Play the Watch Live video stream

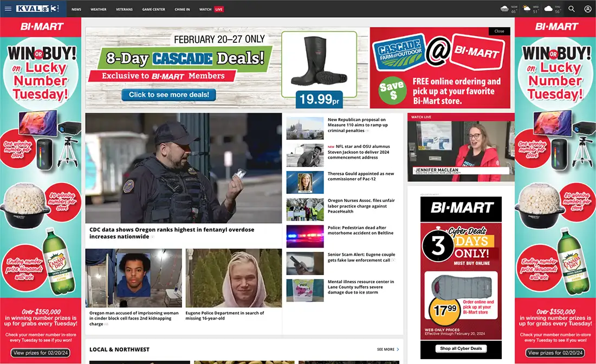[x=461, y=151]
